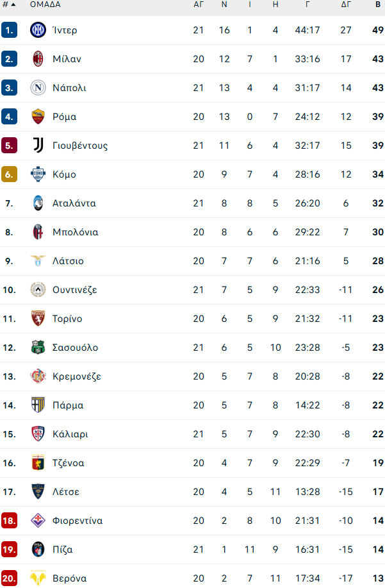
Task: Click the Genoa club crest icon
Action: click(38, 463)
